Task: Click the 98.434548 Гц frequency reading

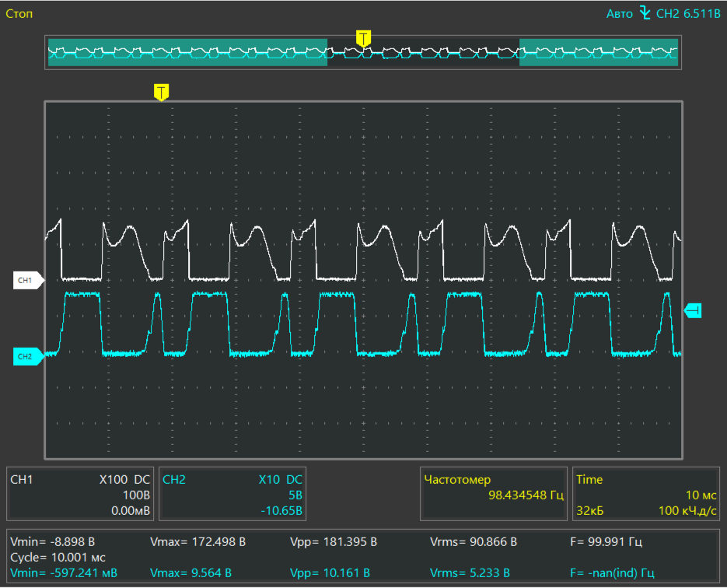Action: click(x=526, y=495)
